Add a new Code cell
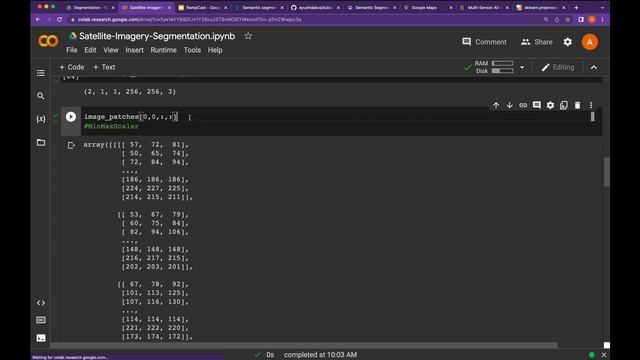 72,67
